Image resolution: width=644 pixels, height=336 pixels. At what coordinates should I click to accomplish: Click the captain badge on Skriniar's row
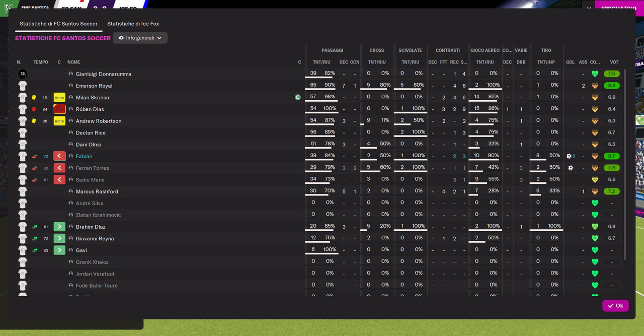pyautogui.click(x=298, y=97)
